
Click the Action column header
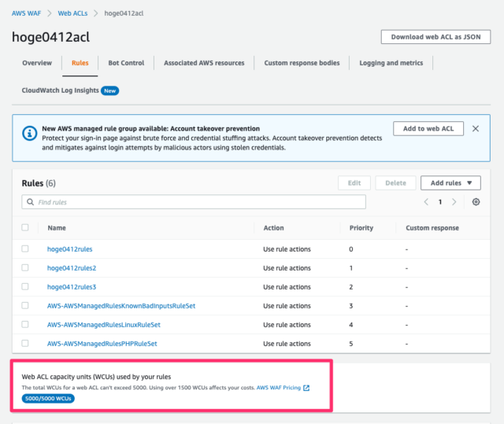[273, 228]
